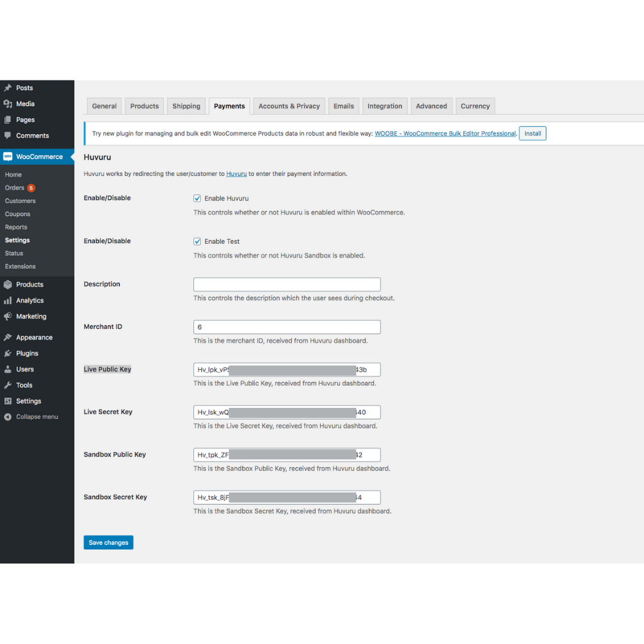The height and width of the screenshot is (644, 644).
Task: Toggle the Enable Test checkbox
Action: tap(197, 241)
